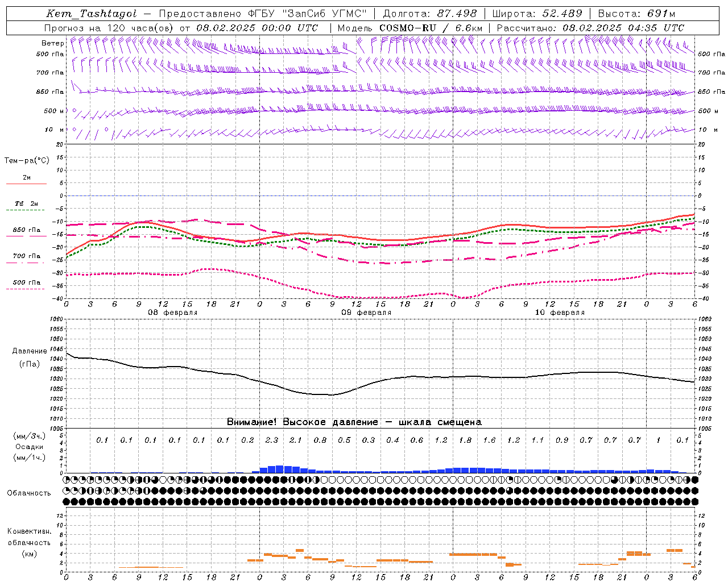Click the 1.1 precipitation value
The width and height of the screenshot is (728, 582).
(537, 440)
